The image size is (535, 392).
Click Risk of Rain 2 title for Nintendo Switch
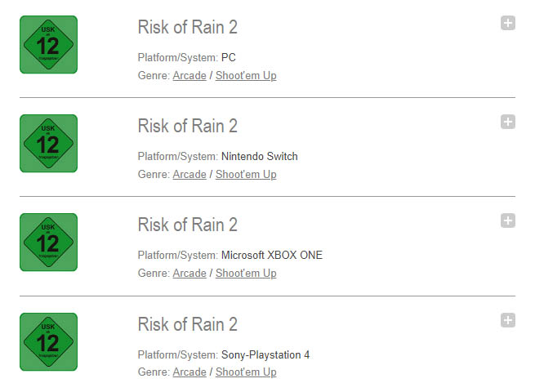[x=188, y=126]
